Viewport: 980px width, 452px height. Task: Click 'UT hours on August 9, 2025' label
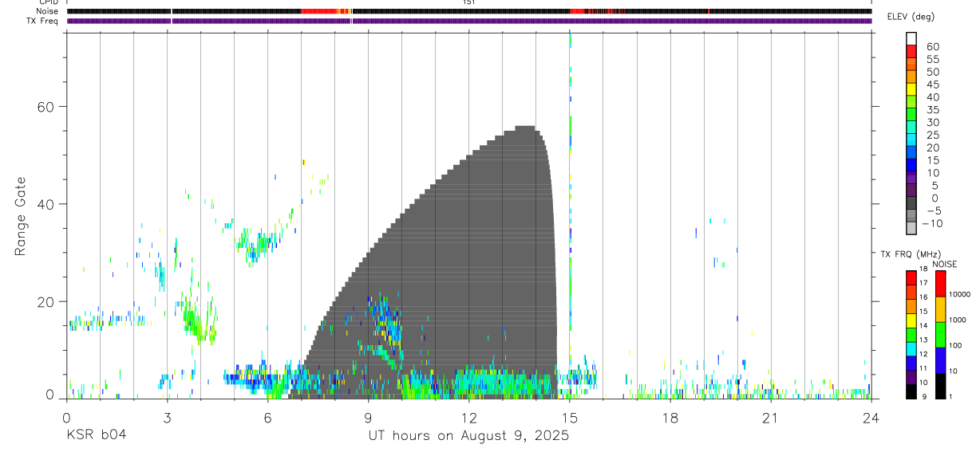tap(468, 436)
